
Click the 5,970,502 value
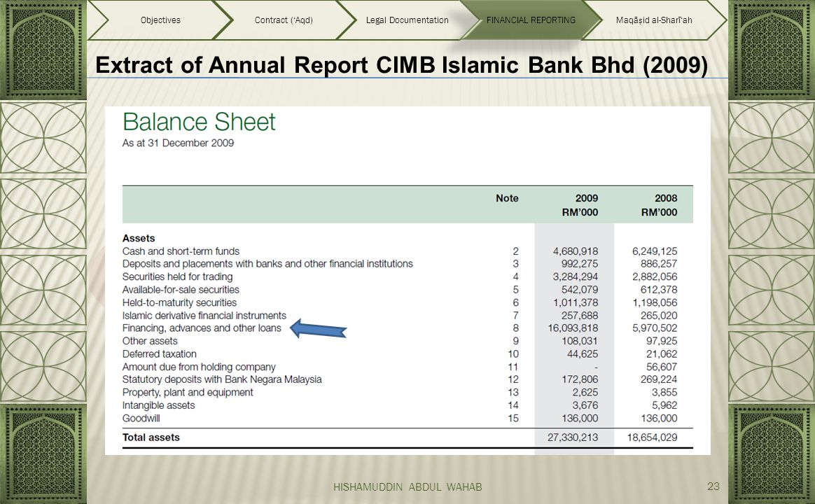tap(655, 328)
